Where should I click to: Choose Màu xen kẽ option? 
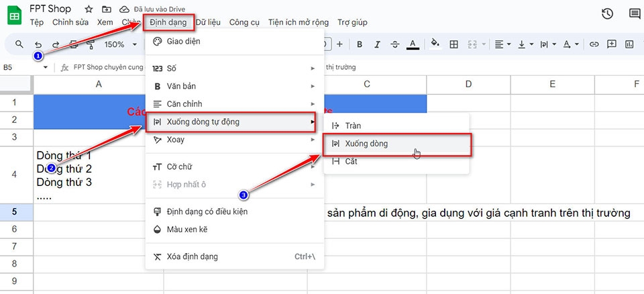click(x=235, y=230)
